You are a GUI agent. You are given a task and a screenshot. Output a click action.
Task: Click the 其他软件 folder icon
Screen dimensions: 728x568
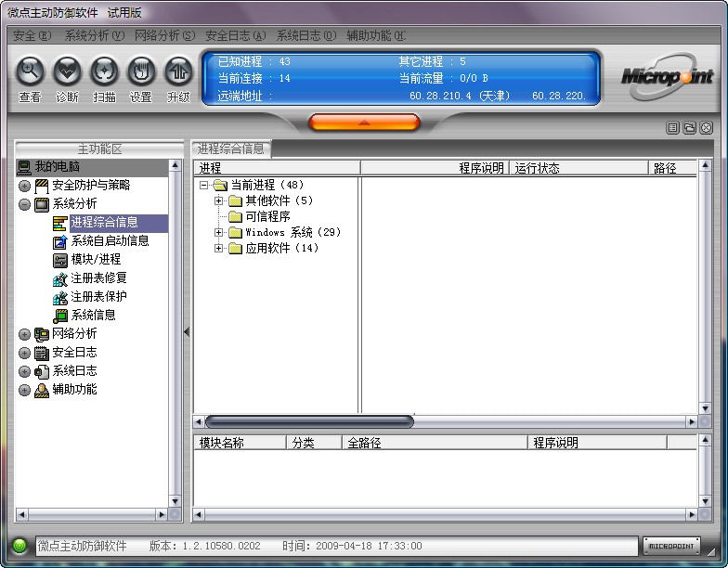coord(236,200)
